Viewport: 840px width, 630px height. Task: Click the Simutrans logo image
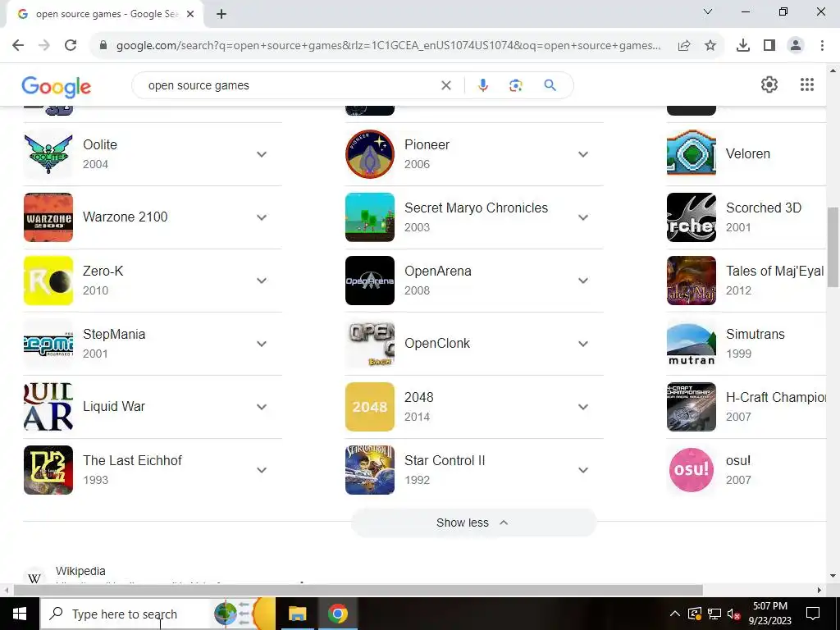[x=691, y=344]
